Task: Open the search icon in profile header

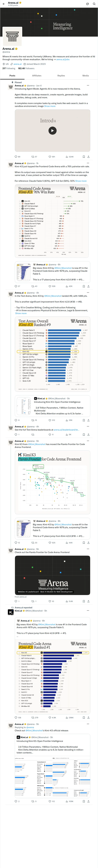Action: coord(94,4)
